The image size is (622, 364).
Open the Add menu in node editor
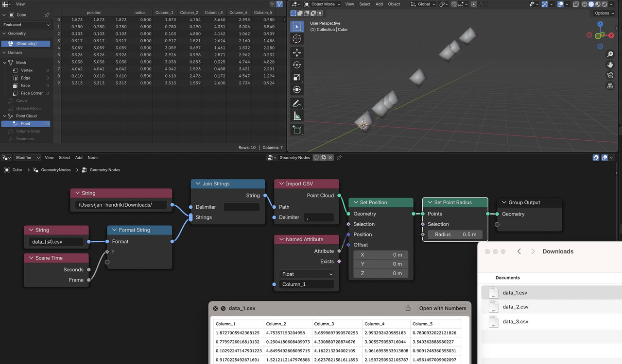tap(79, 158)
